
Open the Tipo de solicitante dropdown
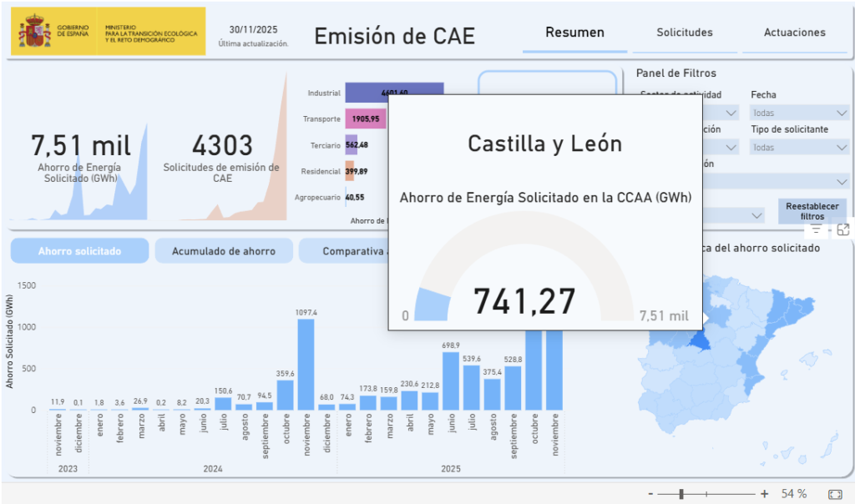pyautogui.click(x=800, y=147)
